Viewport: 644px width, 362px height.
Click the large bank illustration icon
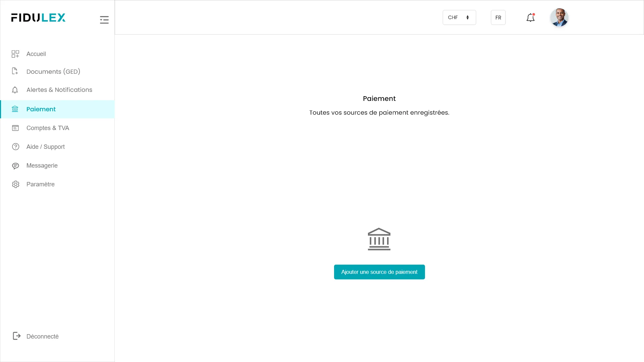[379, 239]
